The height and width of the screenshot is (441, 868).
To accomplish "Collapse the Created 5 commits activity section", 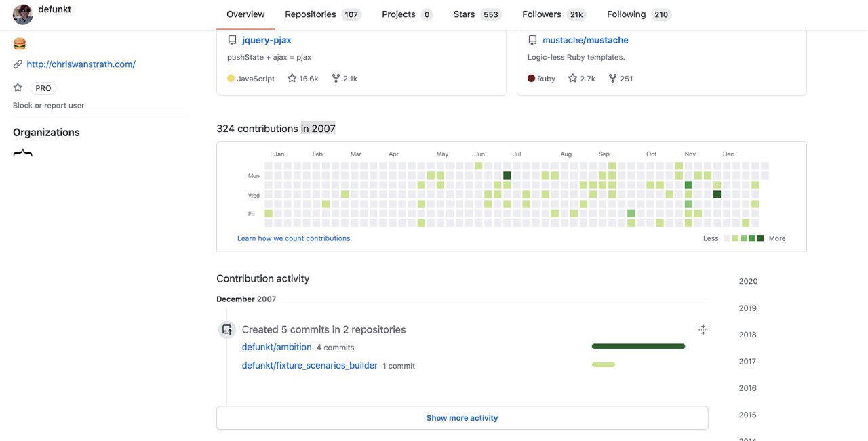I will pyautogui.click(x=703, y=330).
